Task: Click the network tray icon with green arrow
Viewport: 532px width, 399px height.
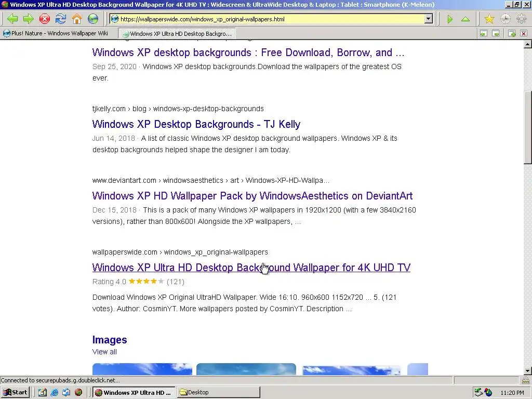Action: [x=478, y=393]
